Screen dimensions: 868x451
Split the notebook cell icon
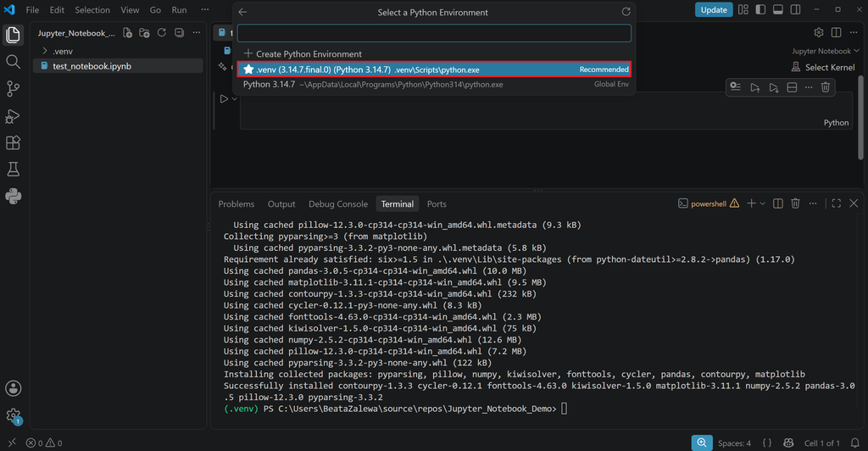click(793, 87)
